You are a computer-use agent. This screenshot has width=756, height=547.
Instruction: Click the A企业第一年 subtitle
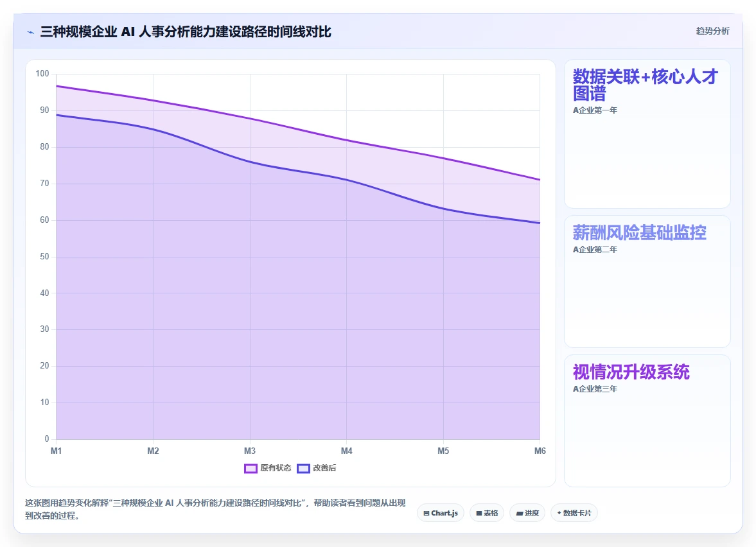tap(595, 110)
